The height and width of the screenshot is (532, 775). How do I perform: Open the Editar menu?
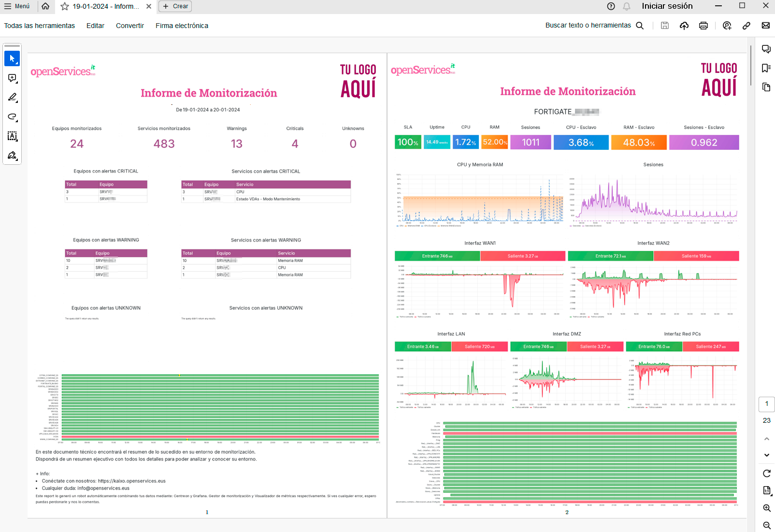click(x=95, y=26)
